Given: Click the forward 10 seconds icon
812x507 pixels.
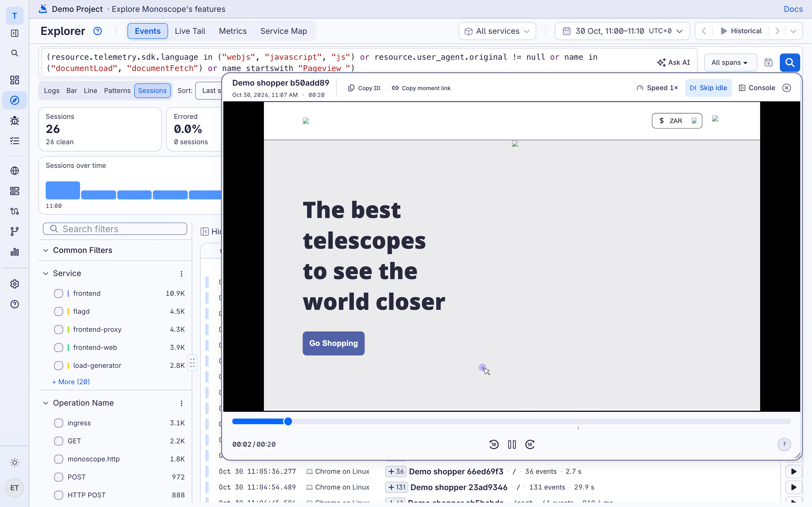Looking at the screenshot, I should 530,444.
